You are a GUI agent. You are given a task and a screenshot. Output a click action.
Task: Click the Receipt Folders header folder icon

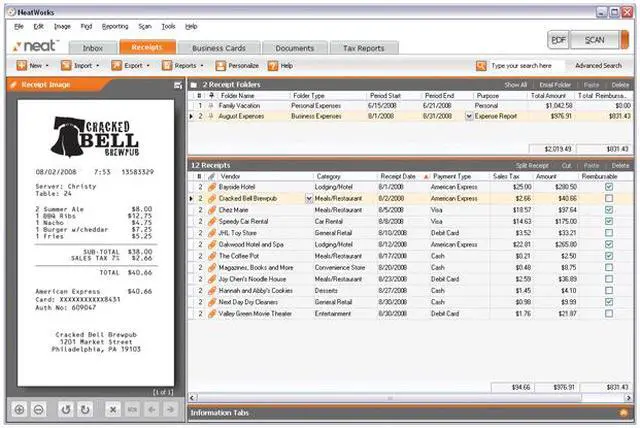(194, 85)
